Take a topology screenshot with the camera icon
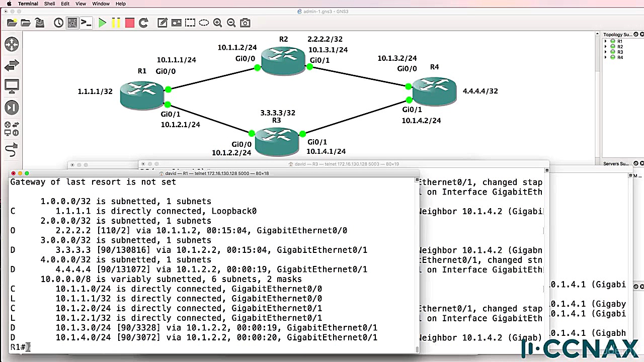The image size is (644, 362). point(245,23)
